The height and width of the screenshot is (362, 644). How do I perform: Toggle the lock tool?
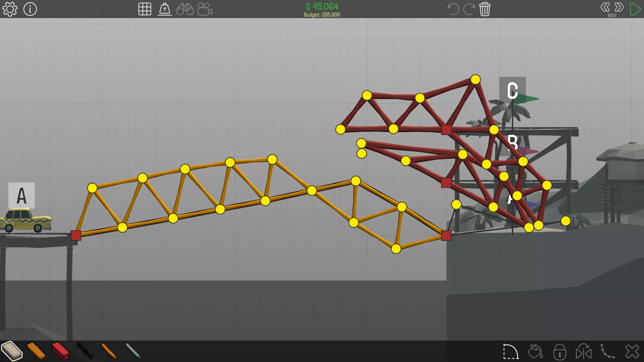point(559,352)
